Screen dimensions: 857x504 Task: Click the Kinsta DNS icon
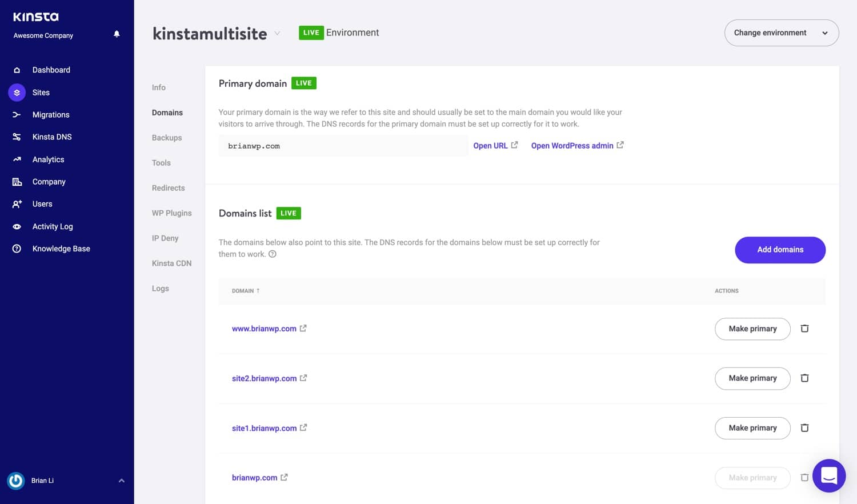tap(17, 137)
